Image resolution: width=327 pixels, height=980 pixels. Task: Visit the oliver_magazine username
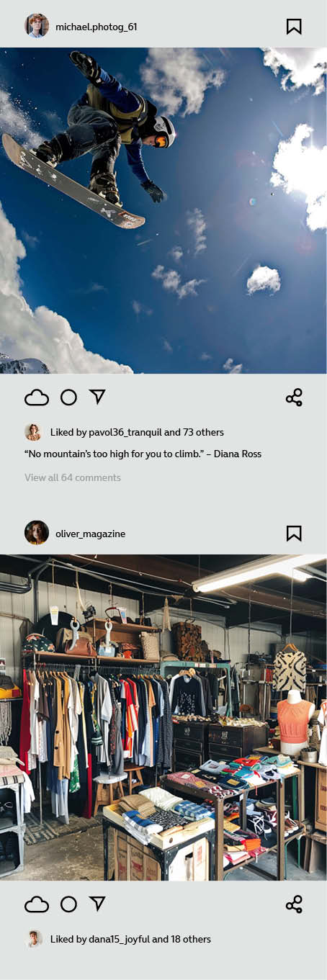pyautogui.click(x=90, y=534)
